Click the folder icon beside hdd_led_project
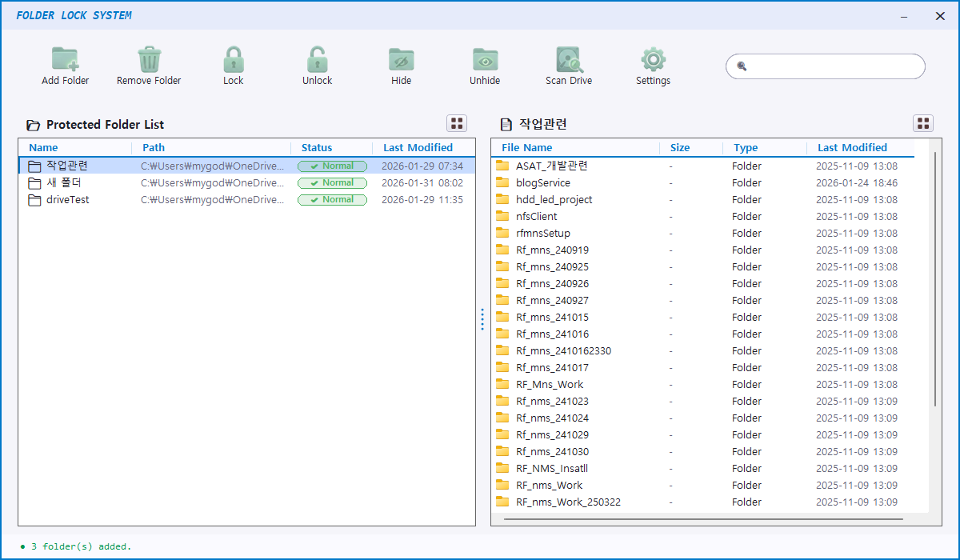The height and width of the screenshot is (560, 960). (502, 199)
